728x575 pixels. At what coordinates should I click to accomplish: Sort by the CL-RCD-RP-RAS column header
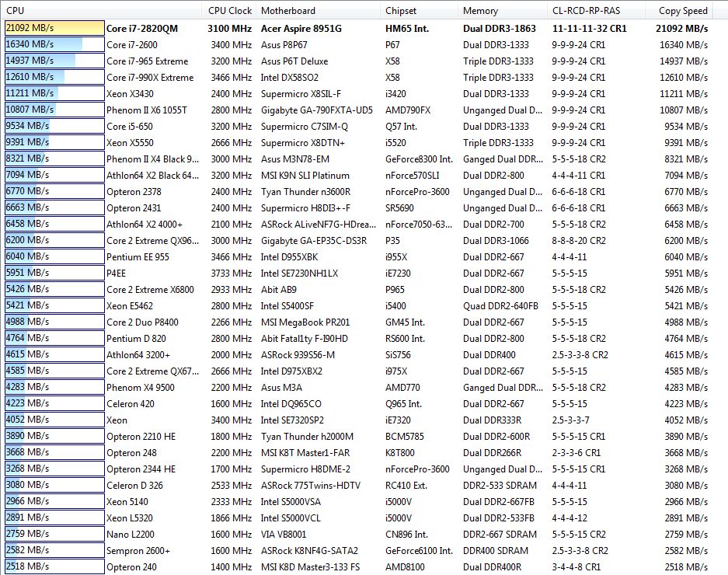coord(596,10)
